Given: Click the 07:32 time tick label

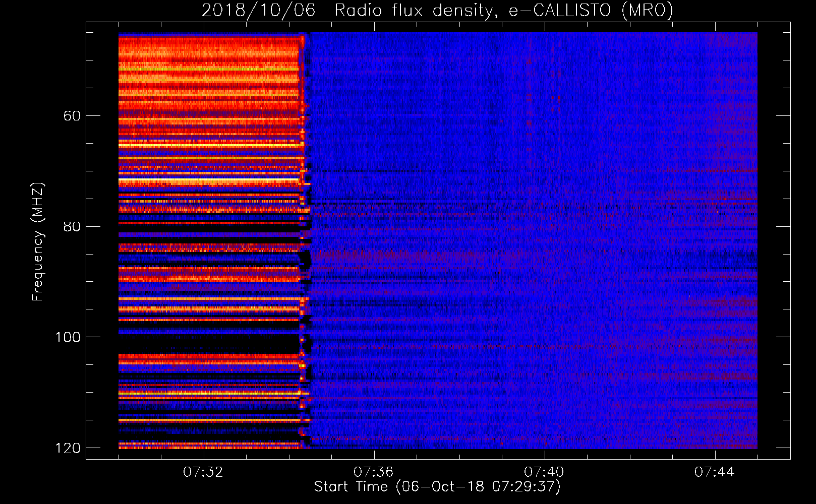Looking at the screenshot, I should pos(203,472).
